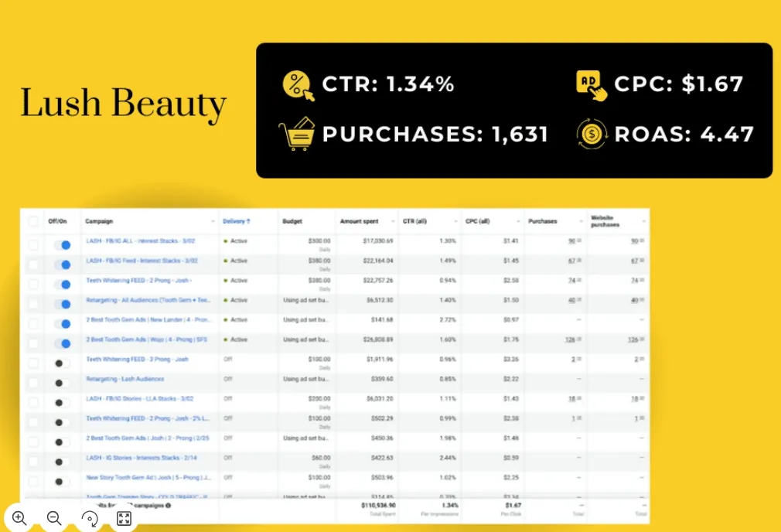The image size is (781, 532).
Task: Click the 126 value in Purchases column
Action: (571, 339)
